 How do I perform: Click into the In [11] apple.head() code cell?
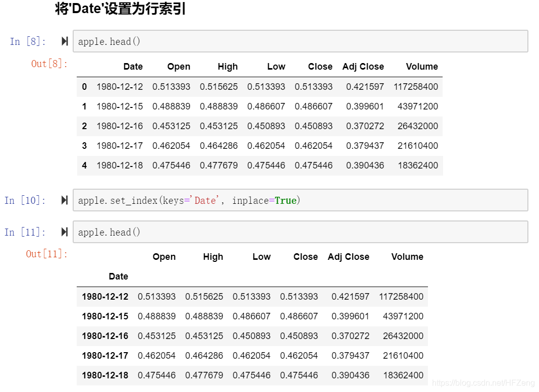[300, 232]
